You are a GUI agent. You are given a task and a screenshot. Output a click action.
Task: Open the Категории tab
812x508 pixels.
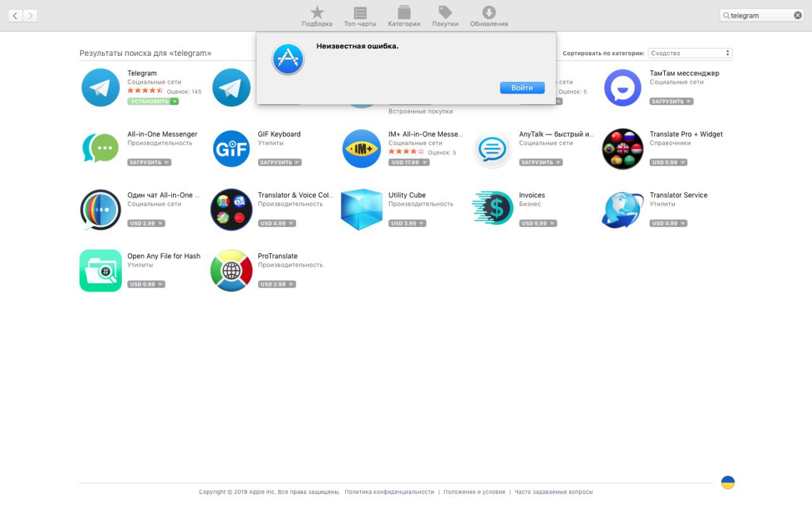[404, 17]
